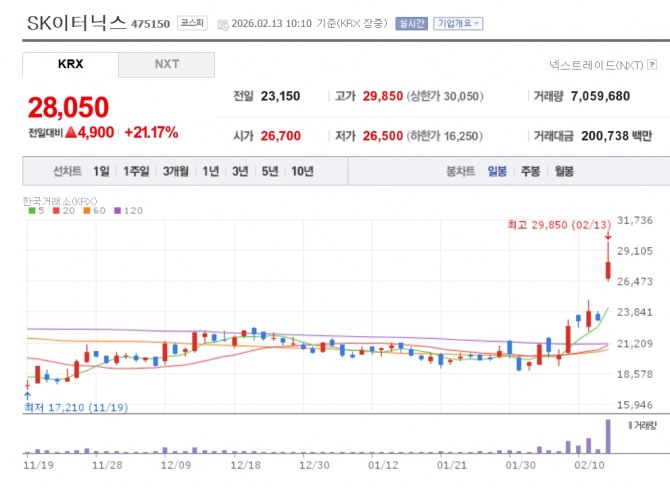Click the green 5-day moving average swatch
The image size is (670, 488).
click(32, 211)
